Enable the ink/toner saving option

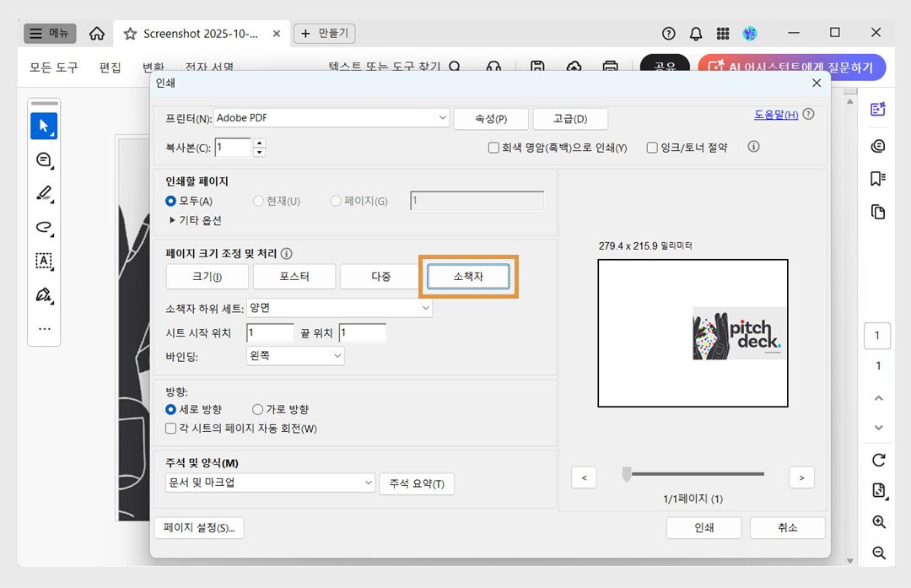click(651, 147)
